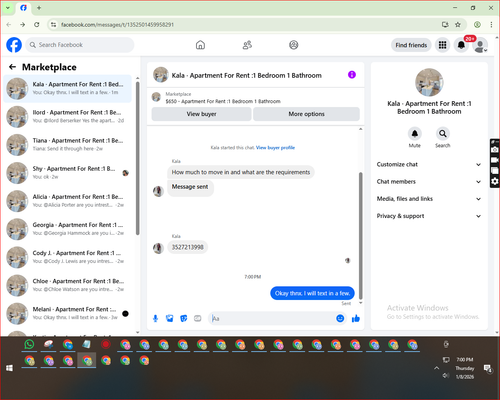Expand Customize chat section
This screenshot has width=500, height=400.
coord(429,164)
